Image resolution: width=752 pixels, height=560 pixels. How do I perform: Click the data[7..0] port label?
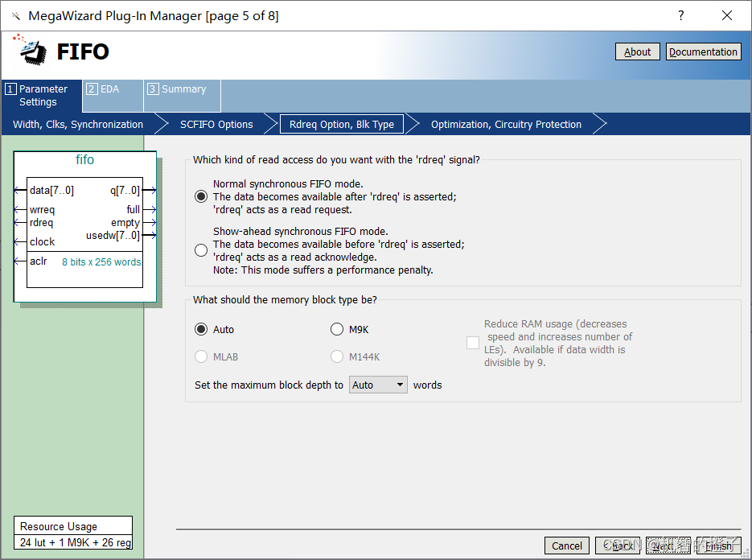pos(51,191)
